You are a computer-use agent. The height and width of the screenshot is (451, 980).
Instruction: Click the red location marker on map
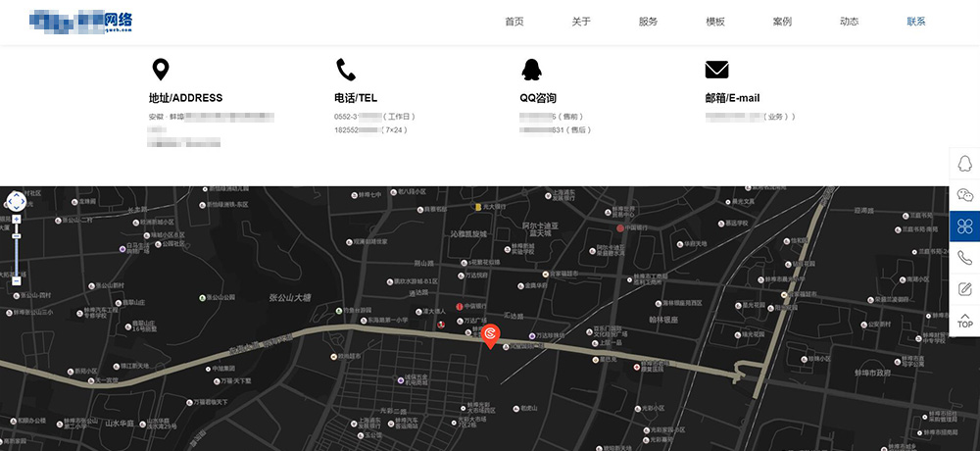click(x=491, y=336)
